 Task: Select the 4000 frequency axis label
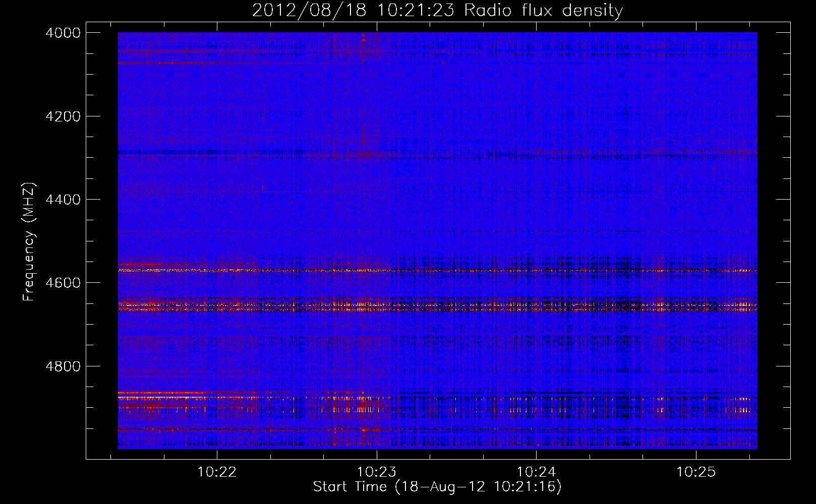pyautogui.click(x=63, y=33)
